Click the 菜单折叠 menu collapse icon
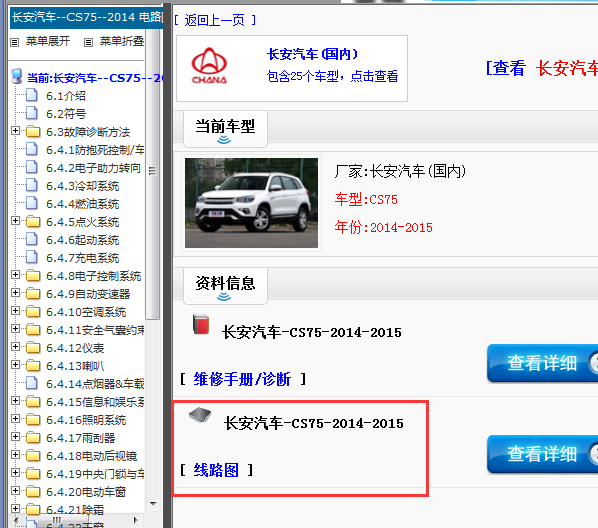This screenshot has height=528, width=598. tap(88, 42)
